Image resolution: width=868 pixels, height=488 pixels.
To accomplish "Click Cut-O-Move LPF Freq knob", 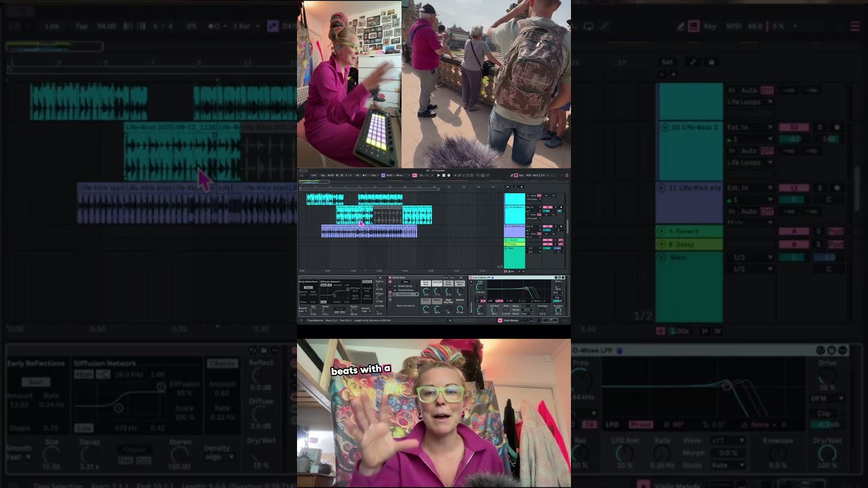I will coord(480,287).
